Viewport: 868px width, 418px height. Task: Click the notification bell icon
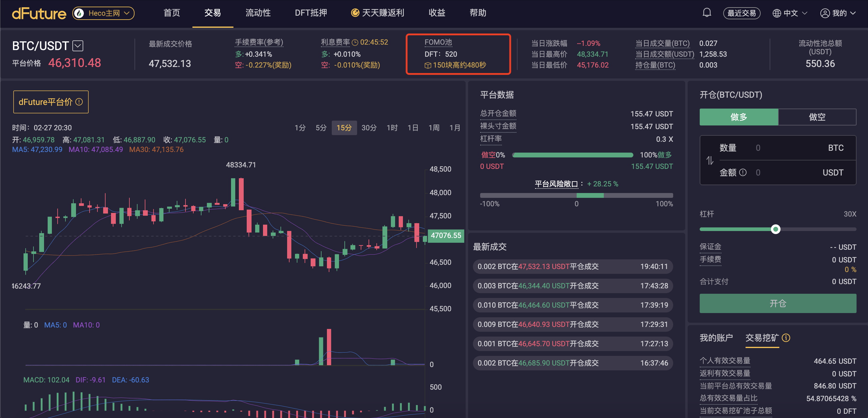tap(707, 13)
